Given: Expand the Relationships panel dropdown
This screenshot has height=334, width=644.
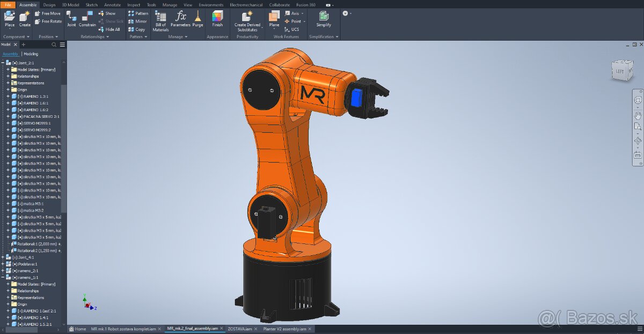Looking at the screenshot, I should click(x=108, y=36).
